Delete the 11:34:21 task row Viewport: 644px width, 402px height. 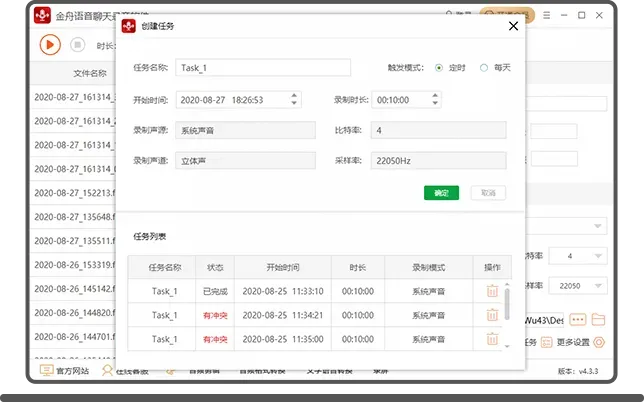(492, 315)
